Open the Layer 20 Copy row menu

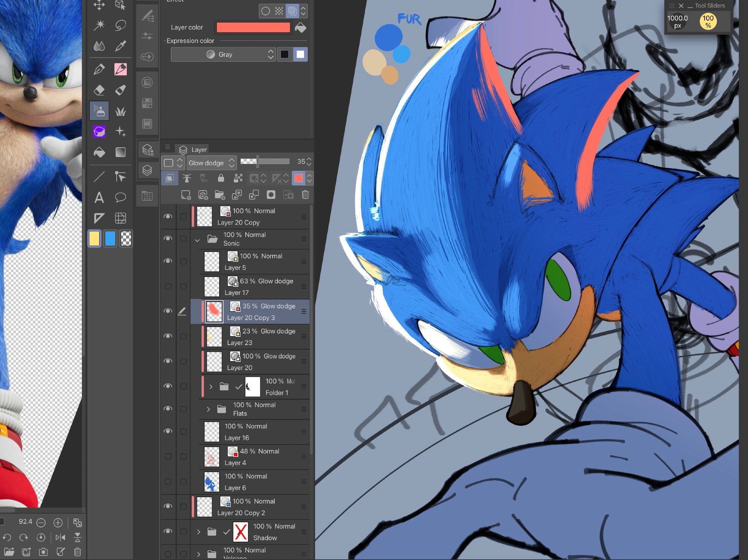tap(304, 216)
